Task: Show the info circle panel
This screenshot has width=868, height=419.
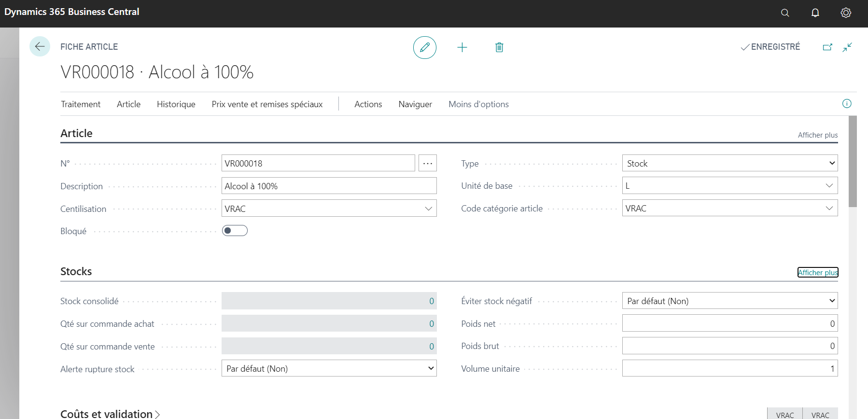Action: click(847, 103)
